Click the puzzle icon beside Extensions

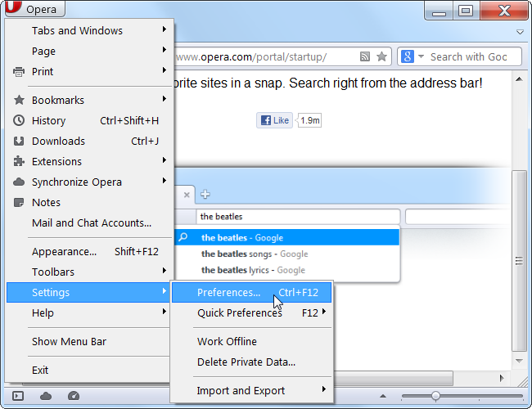pyautogui.click(x=19, y=161)
